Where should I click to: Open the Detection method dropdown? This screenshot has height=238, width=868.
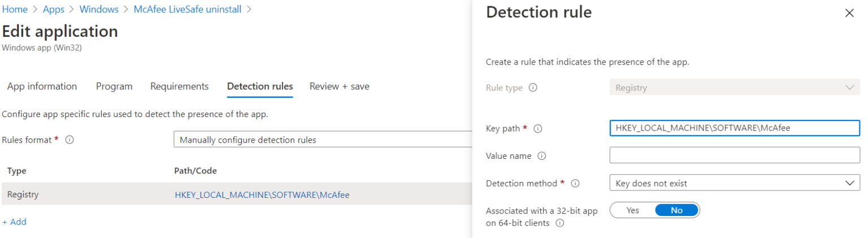734,183
